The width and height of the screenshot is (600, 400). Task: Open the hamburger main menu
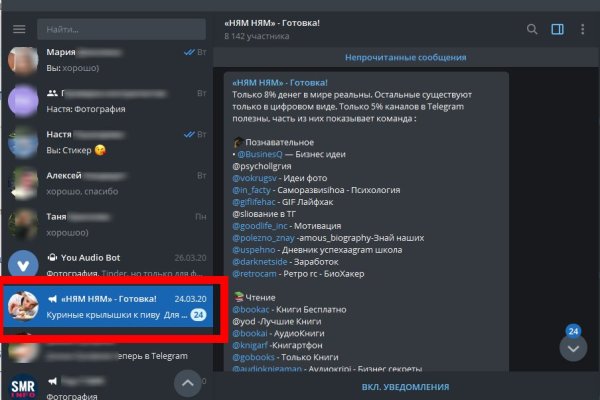click(18, 29)
